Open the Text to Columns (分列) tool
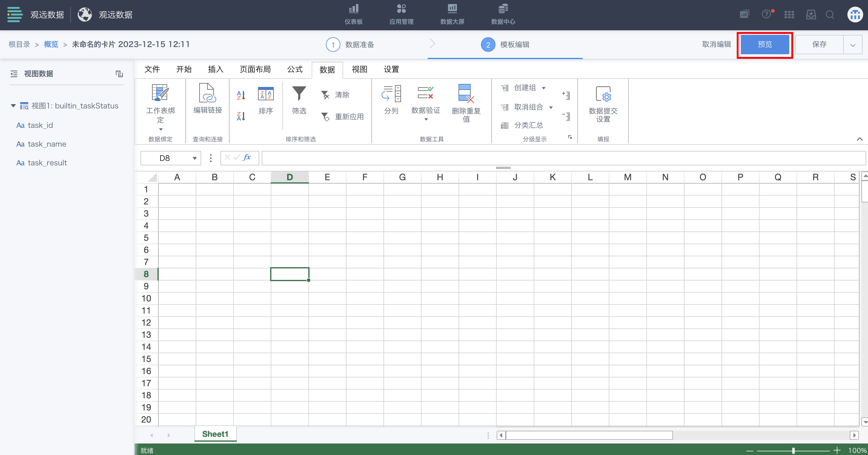Image resolution: width=868 pixels, height=455 pixels. (x=391, y=94)
